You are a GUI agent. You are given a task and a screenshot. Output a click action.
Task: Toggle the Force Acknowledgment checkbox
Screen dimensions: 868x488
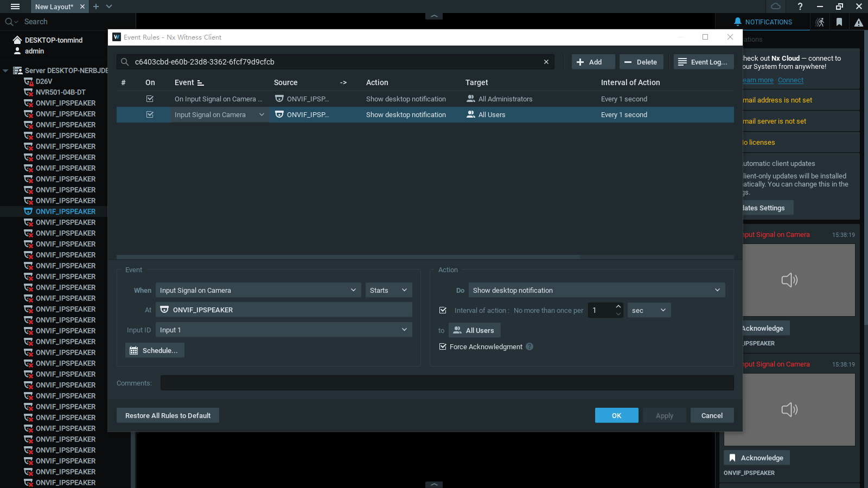coord(443,346)
